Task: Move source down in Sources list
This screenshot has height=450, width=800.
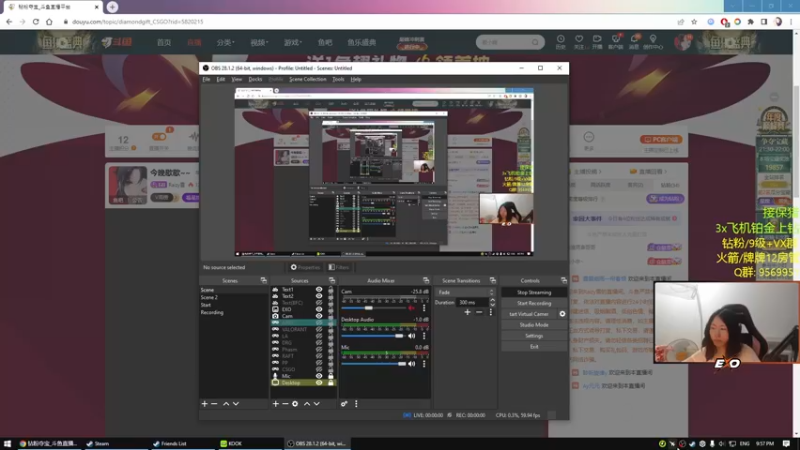Action: click(316, 404)
